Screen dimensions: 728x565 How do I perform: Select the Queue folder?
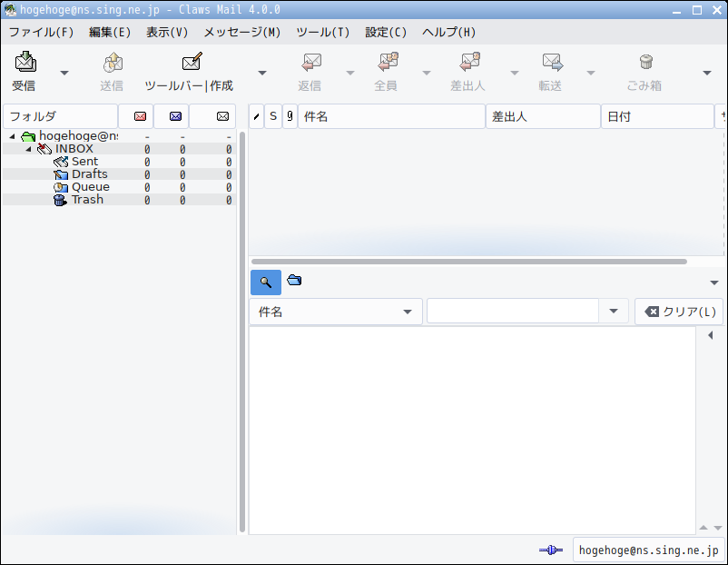point(91,187)
